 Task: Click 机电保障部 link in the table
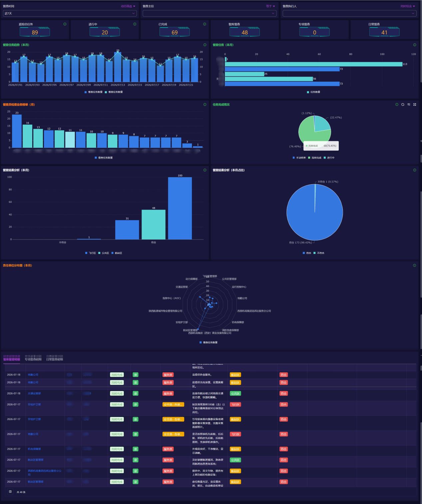[x=34, y=449]
